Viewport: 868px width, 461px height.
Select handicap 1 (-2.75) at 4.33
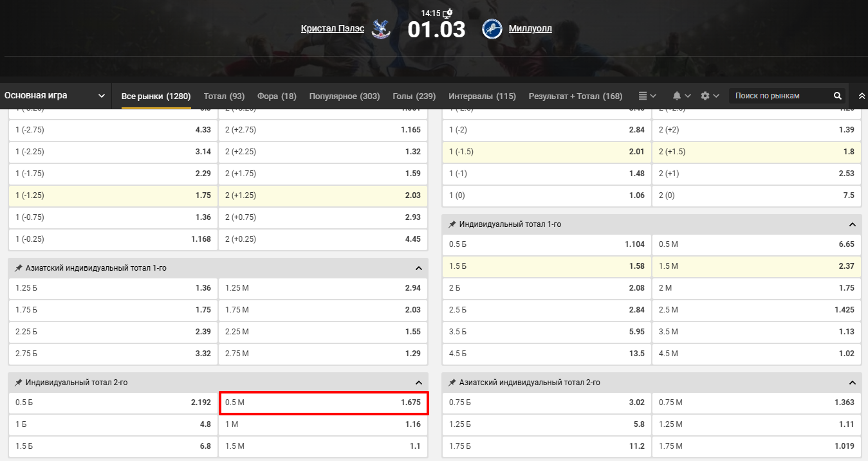click(113, 130)
